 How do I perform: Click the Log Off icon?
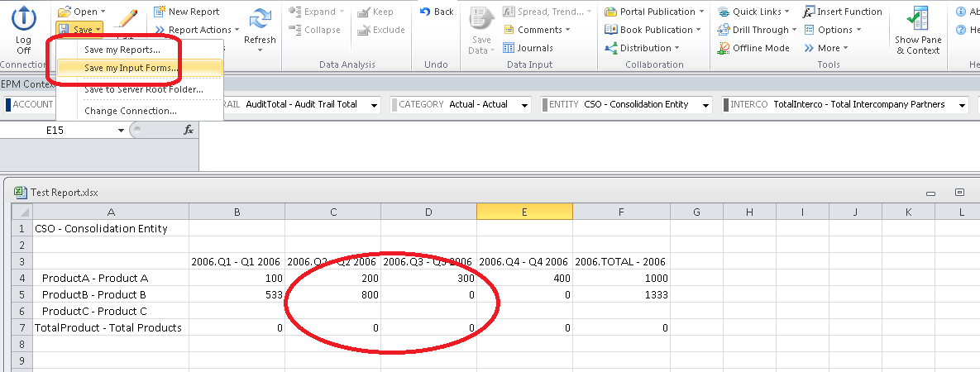tap(23, 18)
